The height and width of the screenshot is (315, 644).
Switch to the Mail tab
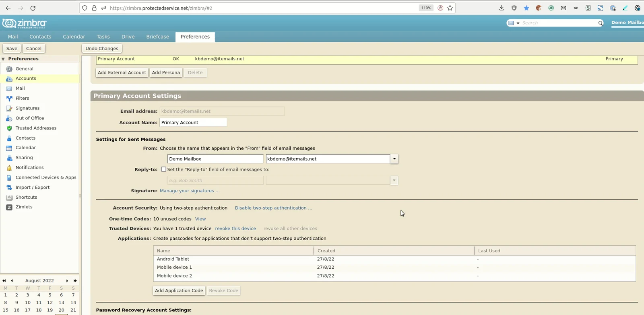click(x=13, y=37)
